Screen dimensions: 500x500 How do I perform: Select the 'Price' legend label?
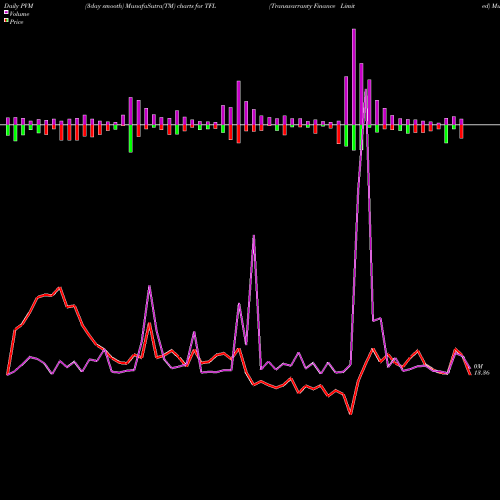click(x=16, y=22)
